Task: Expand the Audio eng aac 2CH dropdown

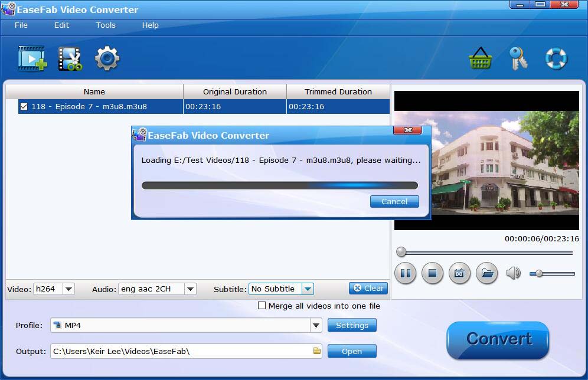Action: click(191, 289)
